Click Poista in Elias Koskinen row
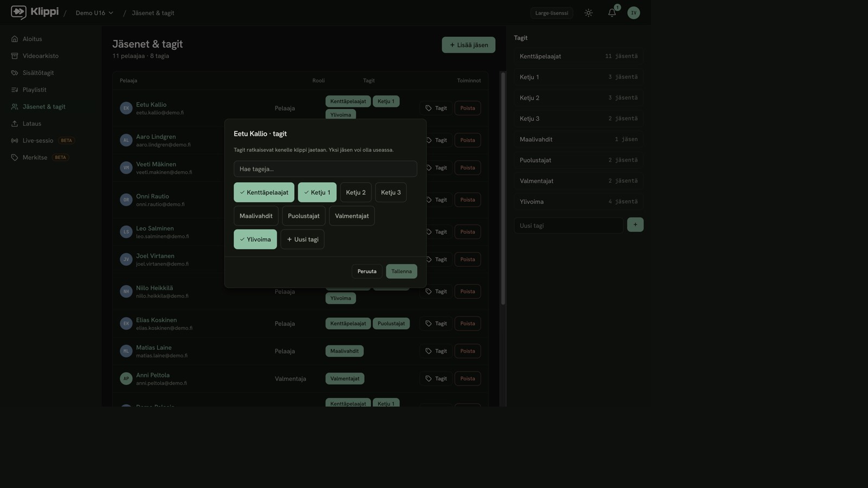The image size is (868, 488). tap(468, 324)
